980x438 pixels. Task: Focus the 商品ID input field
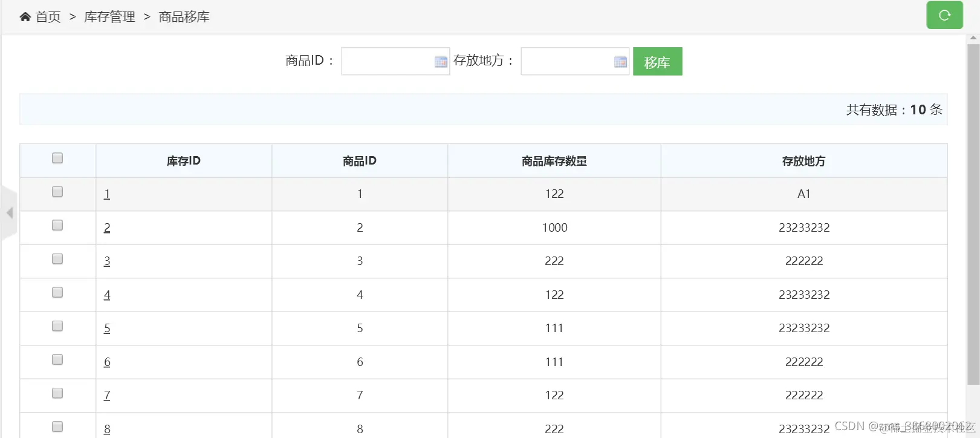point(395,62)
